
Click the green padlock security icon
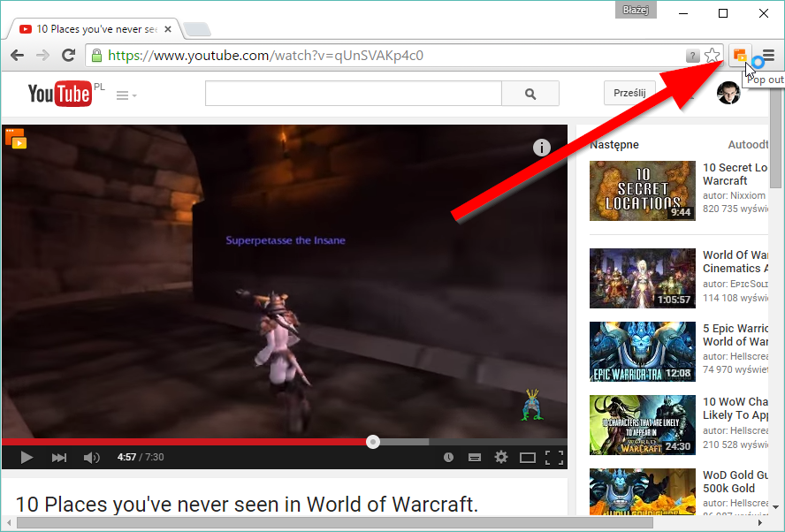tap(96, 56)
